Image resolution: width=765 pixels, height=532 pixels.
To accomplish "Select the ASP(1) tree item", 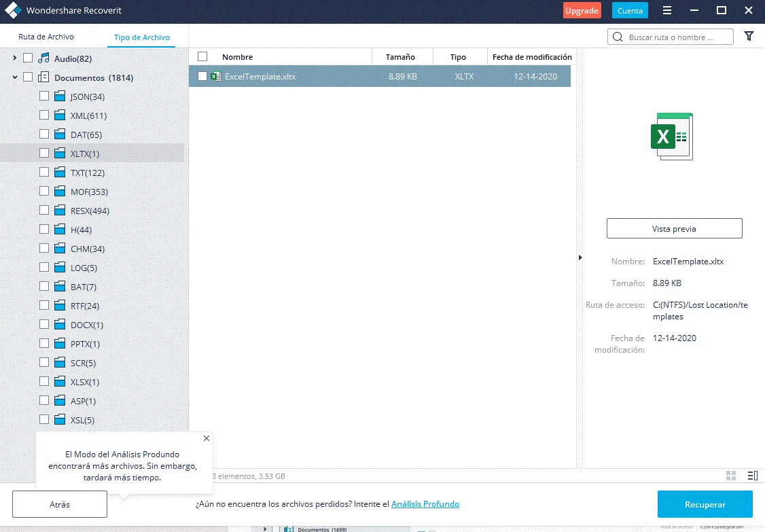I will [83, 401].
